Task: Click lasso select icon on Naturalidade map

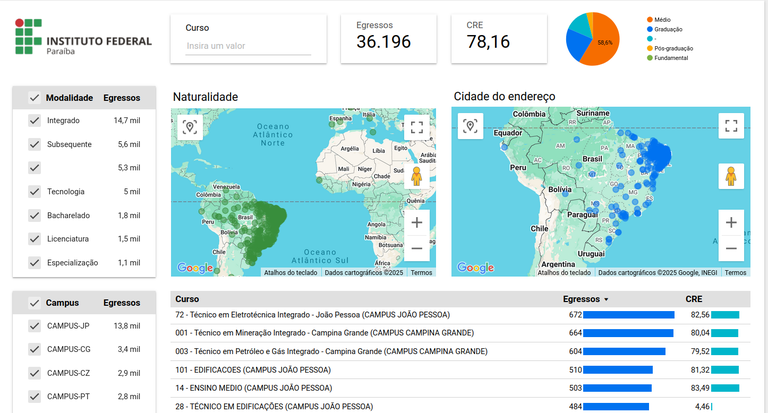Action: (191, 126)
